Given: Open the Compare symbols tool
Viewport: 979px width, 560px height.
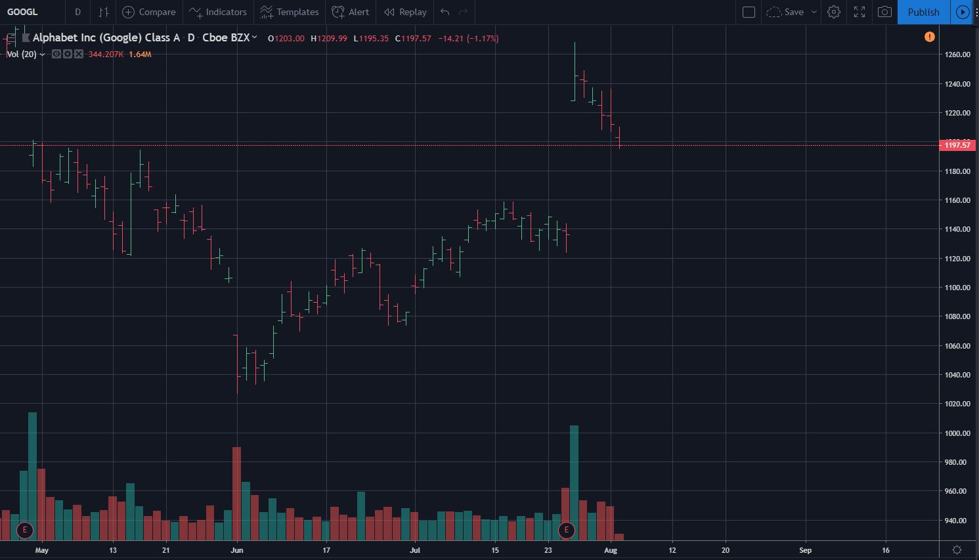Looking at the screenshot, I should click(x=149, y=12).
